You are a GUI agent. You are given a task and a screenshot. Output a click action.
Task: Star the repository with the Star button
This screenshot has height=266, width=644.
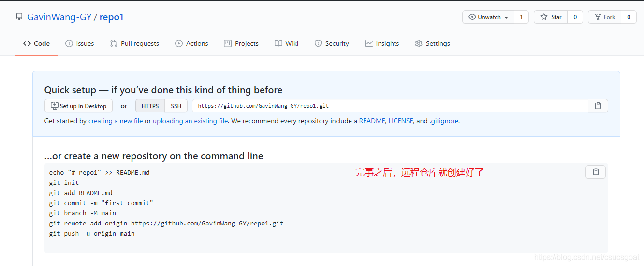click(x=551, y=17)
